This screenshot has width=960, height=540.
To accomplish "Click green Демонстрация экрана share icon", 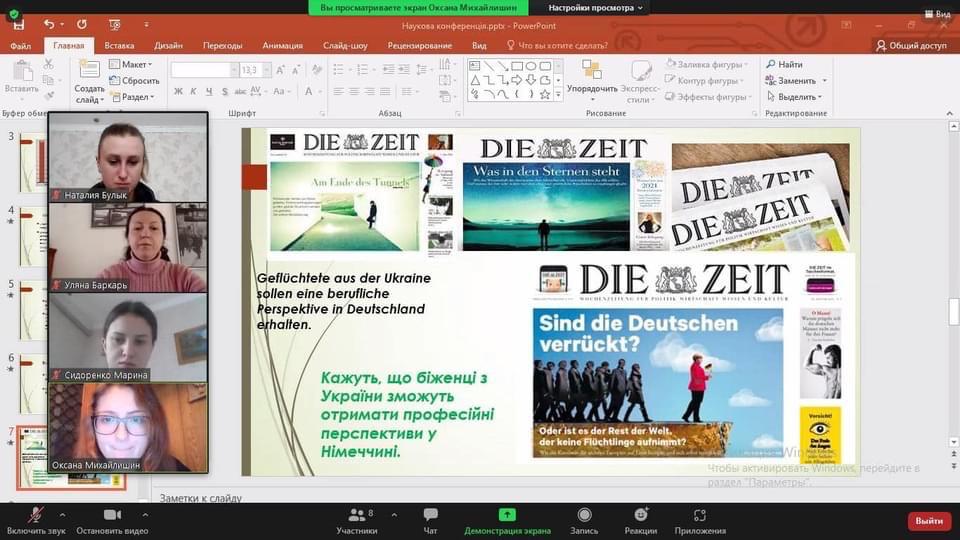I will [507, 515].
